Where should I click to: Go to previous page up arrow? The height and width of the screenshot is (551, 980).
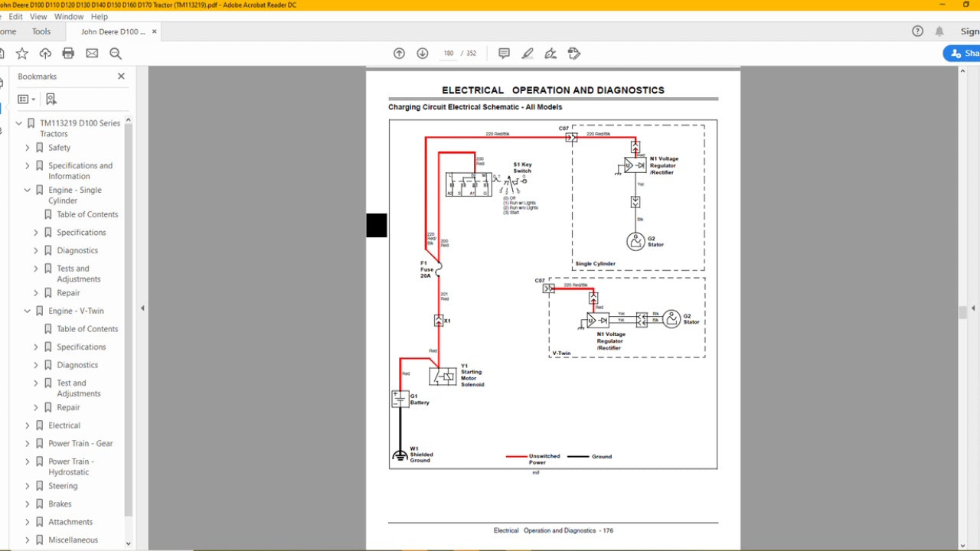click(x=399, y=54)
